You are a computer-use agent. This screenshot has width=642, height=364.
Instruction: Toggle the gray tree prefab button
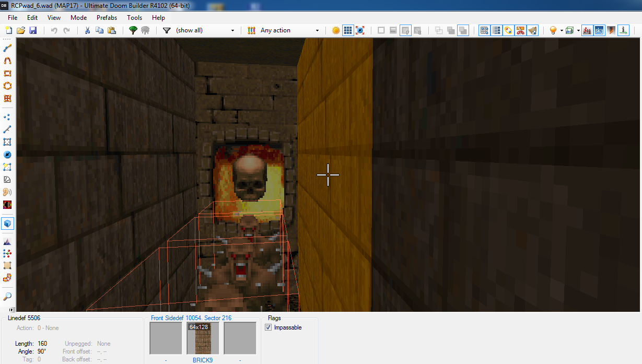click(x=145, y=30)
